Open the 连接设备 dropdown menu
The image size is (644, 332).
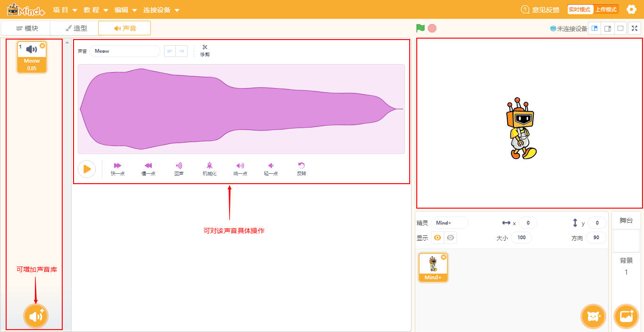[161, 10]
